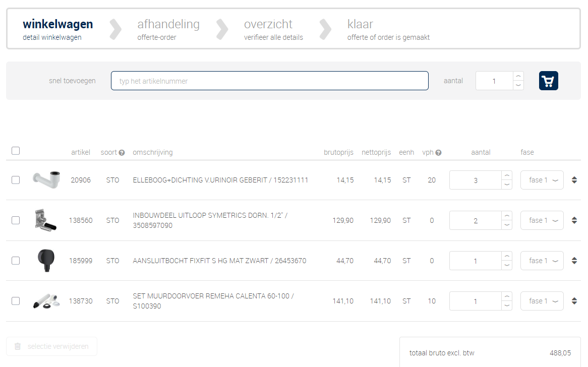This screenshot has height=367, width=588.
Task: Go to the afhandeling step
Action: [168, 29]
